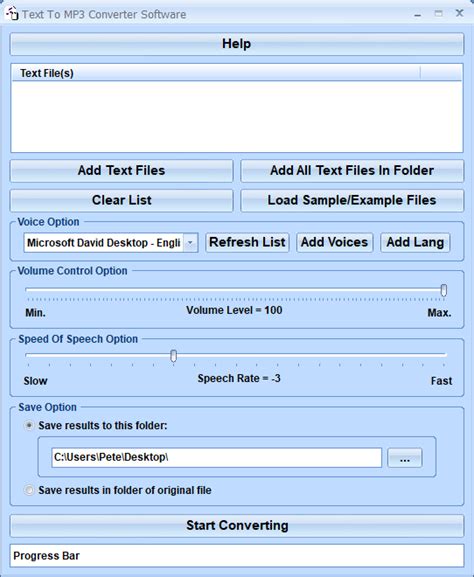
Task: Click the Add Lang button
Action: (415, 242)
